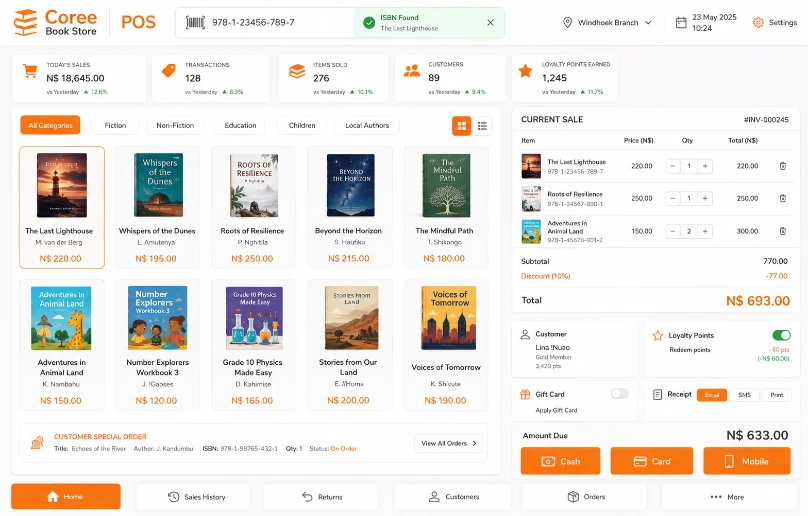Click the Gift Card present icon
The height and width of the screenshot is (516, 808).
(x=525, y=394)
